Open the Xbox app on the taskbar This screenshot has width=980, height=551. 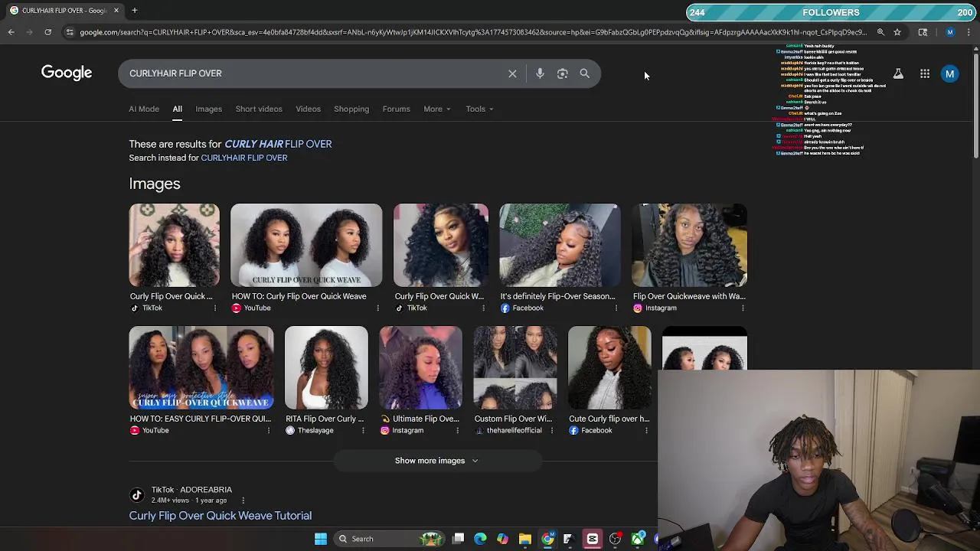click(637, 539)
